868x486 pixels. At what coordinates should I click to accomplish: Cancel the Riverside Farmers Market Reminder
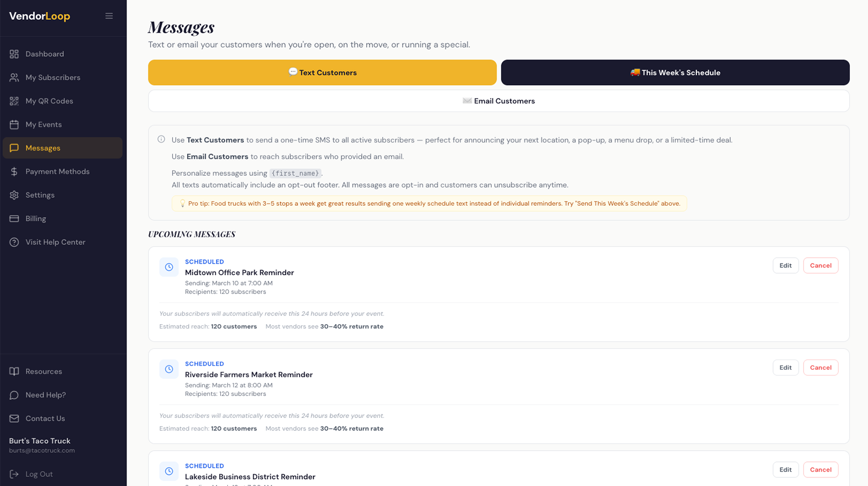click(820, 368)
